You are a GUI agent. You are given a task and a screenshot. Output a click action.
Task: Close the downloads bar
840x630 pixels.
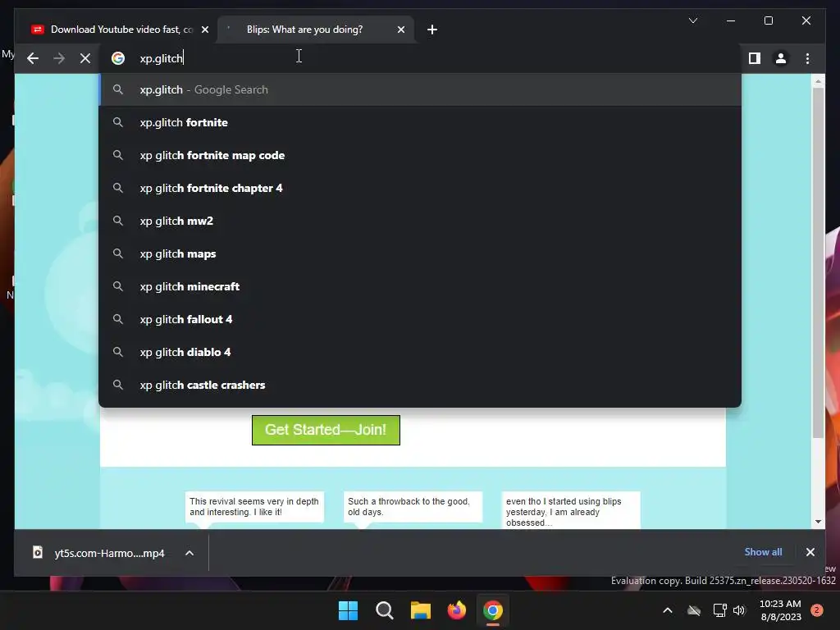point(810,552)
